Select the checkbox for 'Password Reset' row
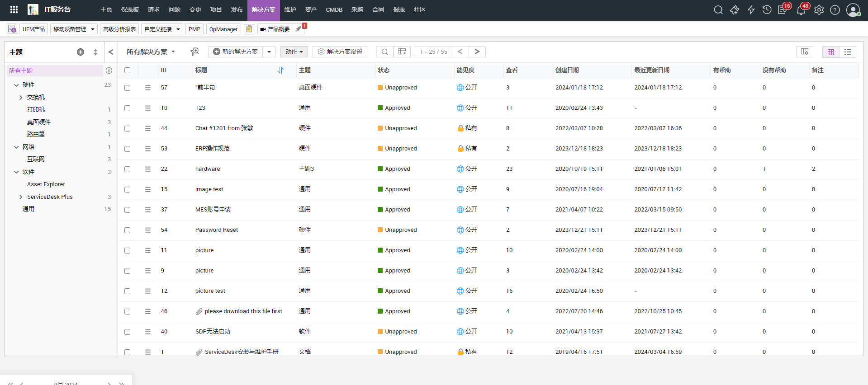This screenshot has width=868, height=385. point(128,230)
